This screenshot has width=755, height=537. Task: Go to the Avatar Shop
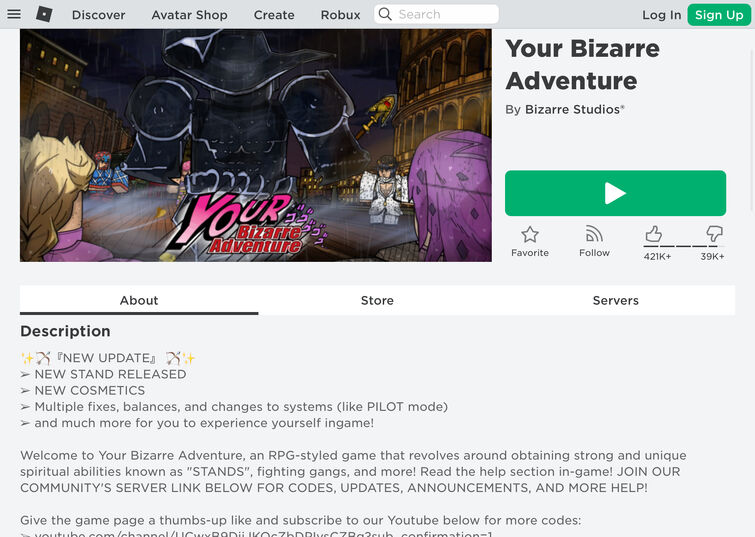[x=189, y=15]
